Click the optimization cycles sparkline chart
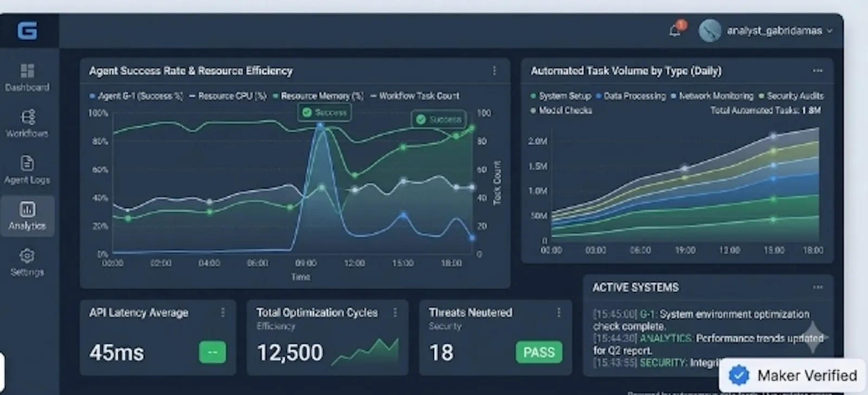The width and height of the screenshot is (868, 395). click(x=365, y=352)
